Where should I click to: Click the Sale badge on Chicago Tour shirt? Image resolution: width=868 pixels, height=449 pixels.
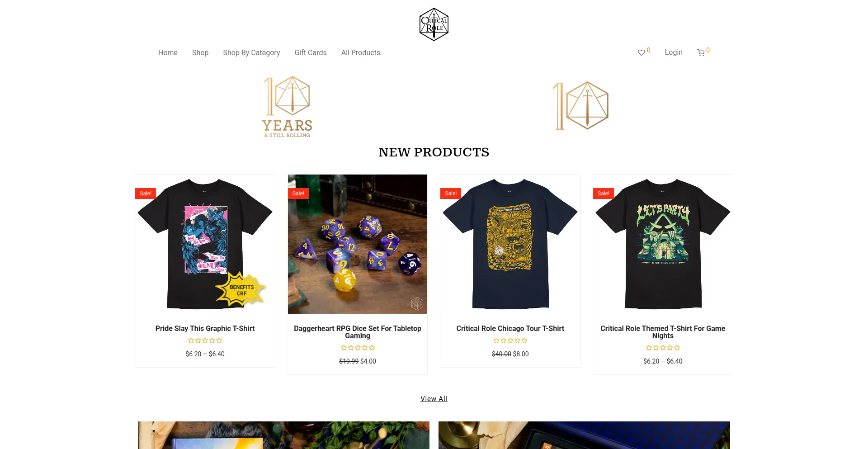point(451,194)
